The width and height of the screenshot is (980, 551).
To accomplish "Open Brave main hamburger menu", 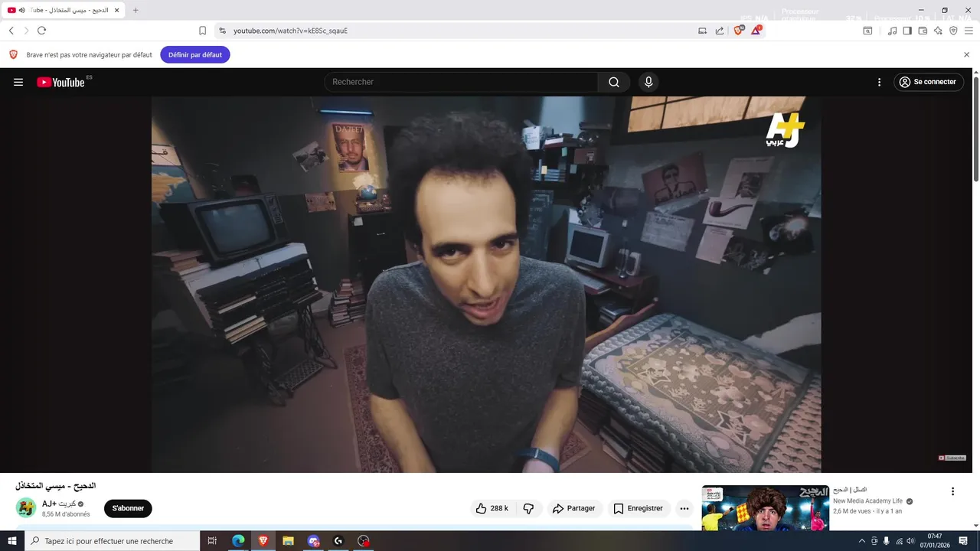I will point(969,31).
